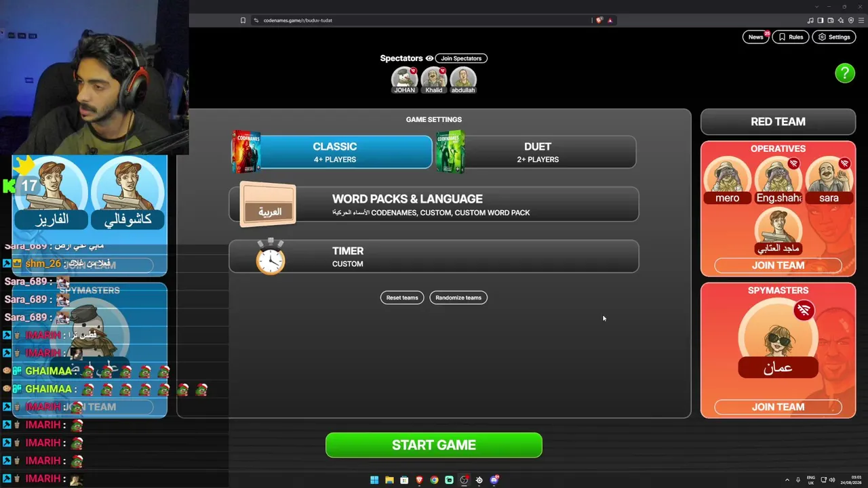This screenshot has height=488, width=868.
Task: Click the red Codenames Classic box art
Action: tap(245, 152)
